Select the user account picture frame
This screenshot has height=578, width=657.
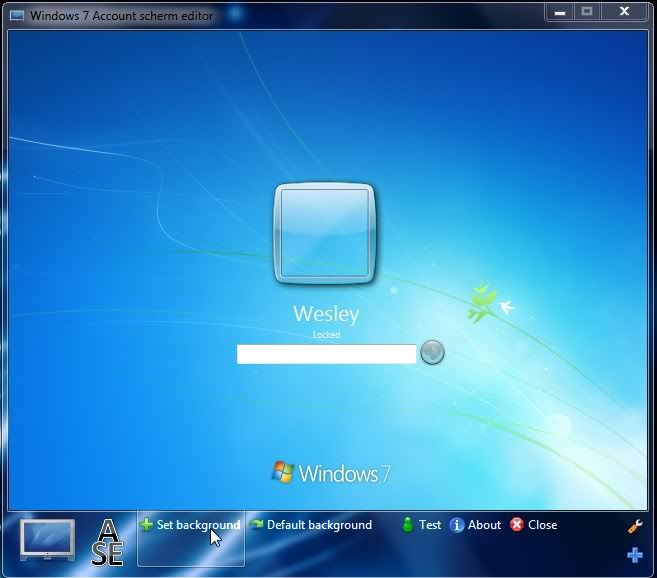pyautogui.click(x=326, y=235)
